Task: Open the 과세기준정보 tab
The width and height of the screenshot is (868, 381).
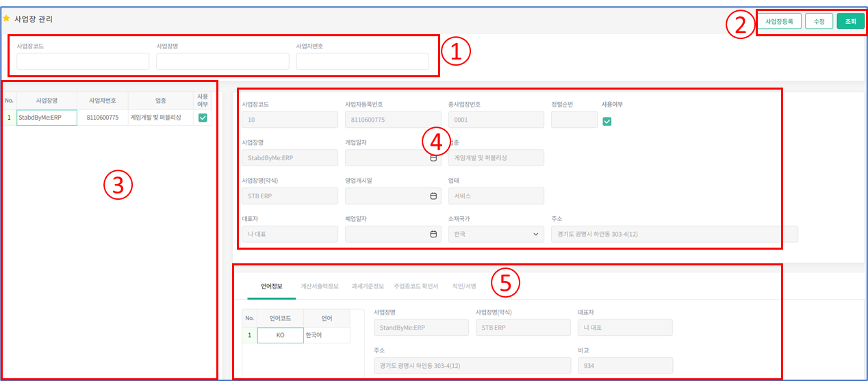Action: pos(368,286)
